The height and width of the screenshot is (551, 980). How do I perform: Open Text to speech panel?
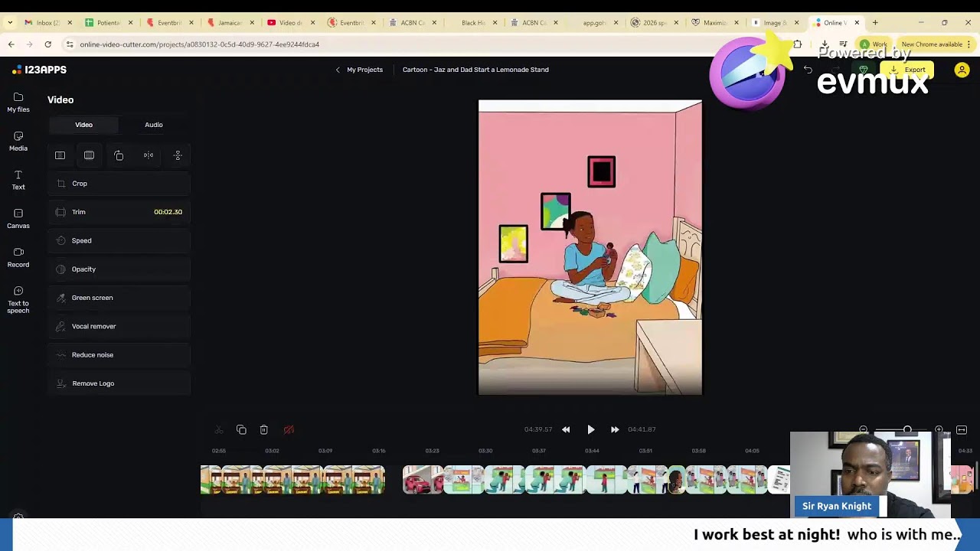click(18, 298)
